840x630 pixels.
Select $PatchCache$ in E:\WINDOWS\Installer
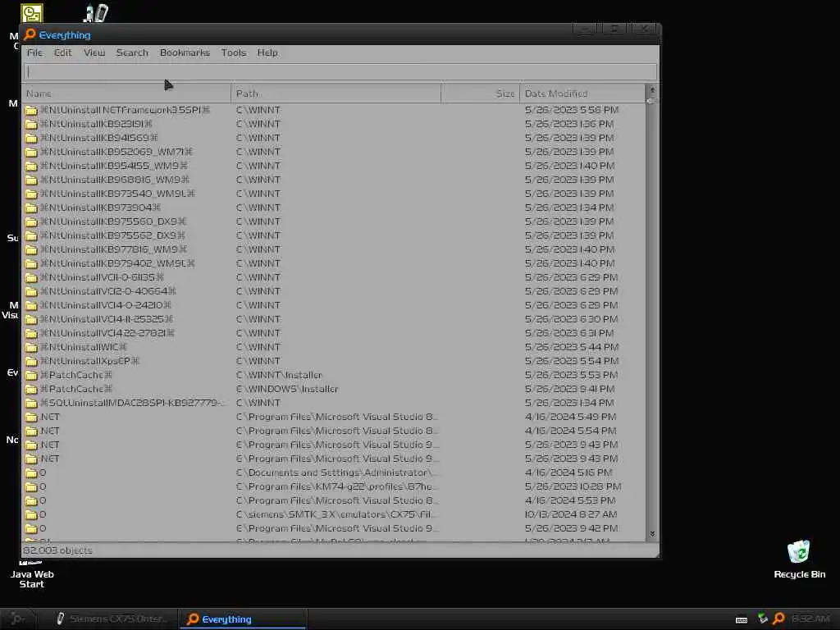(x=76, y=388)
